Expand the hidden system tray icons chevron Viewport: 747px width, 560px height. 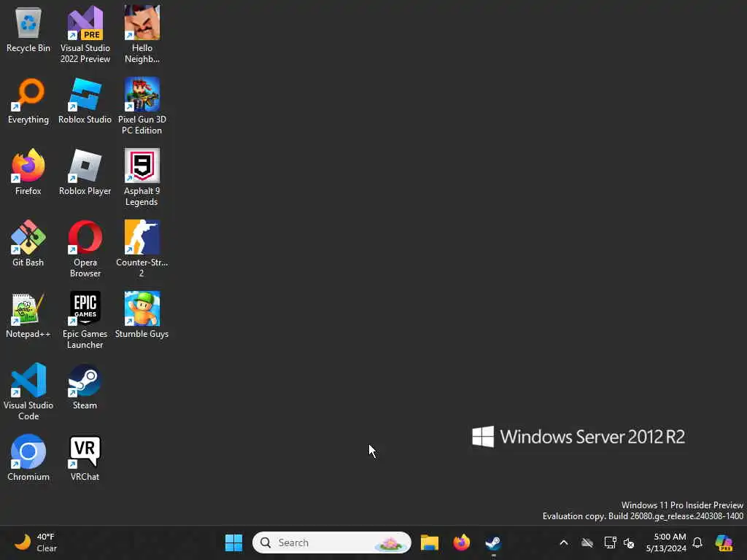click(564, 542)
